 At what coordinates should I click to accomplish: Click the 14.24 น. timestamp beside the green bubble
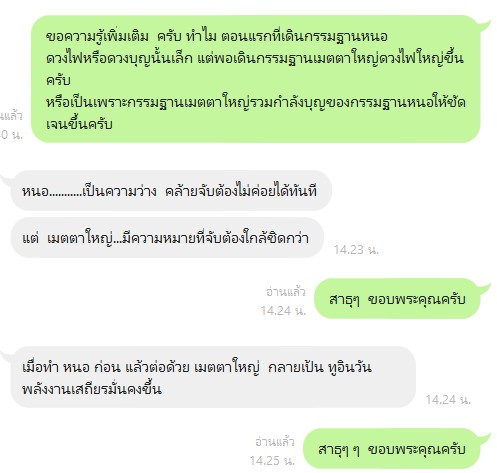(x=283, y=311)
